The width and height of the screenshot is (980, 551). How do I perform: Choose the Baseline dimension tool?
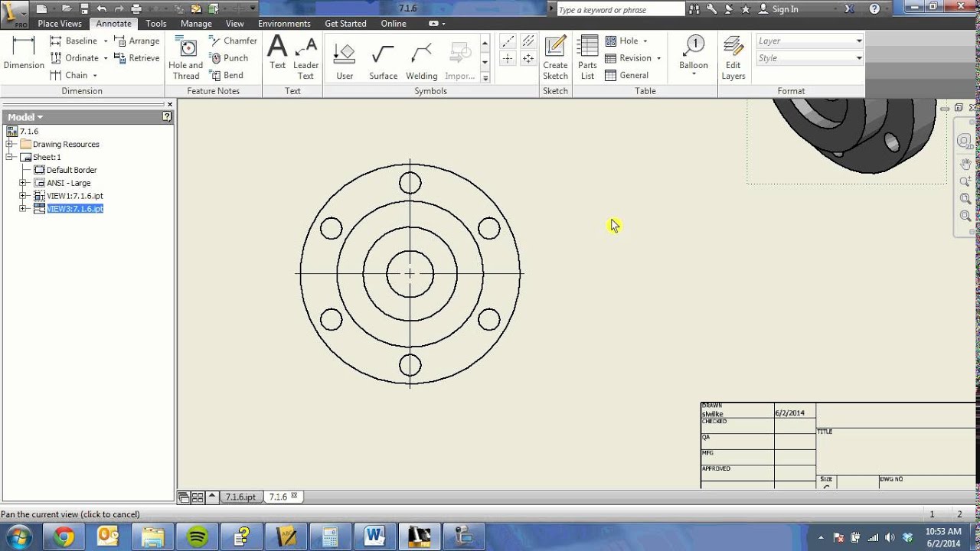click(75, 41)
